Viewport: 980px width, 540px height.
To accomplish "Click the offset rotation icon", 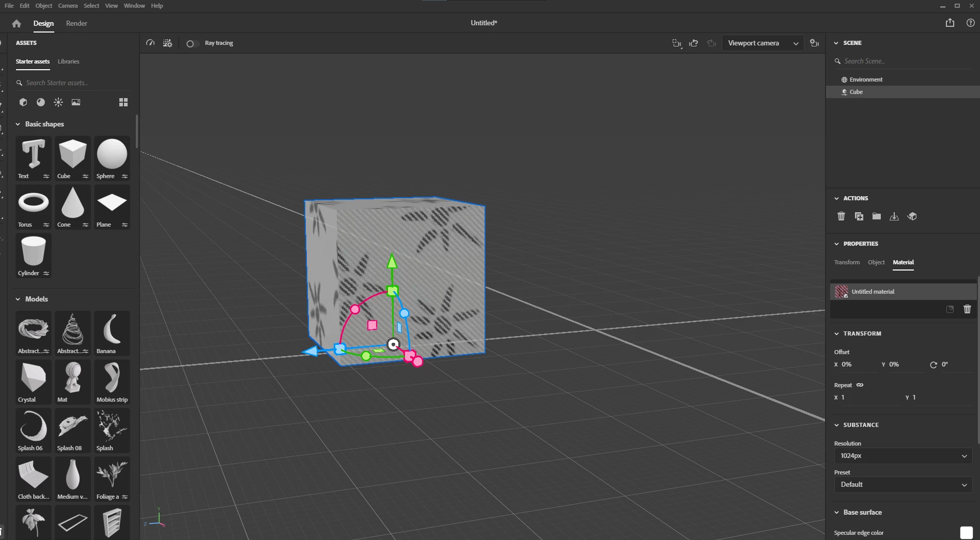I will pos(934,364).
